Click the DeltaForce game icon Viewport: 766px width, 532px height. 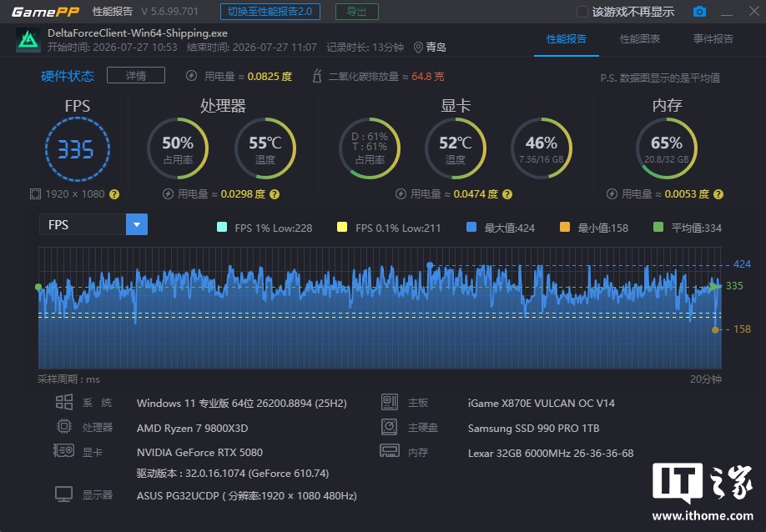coord(28,40)
